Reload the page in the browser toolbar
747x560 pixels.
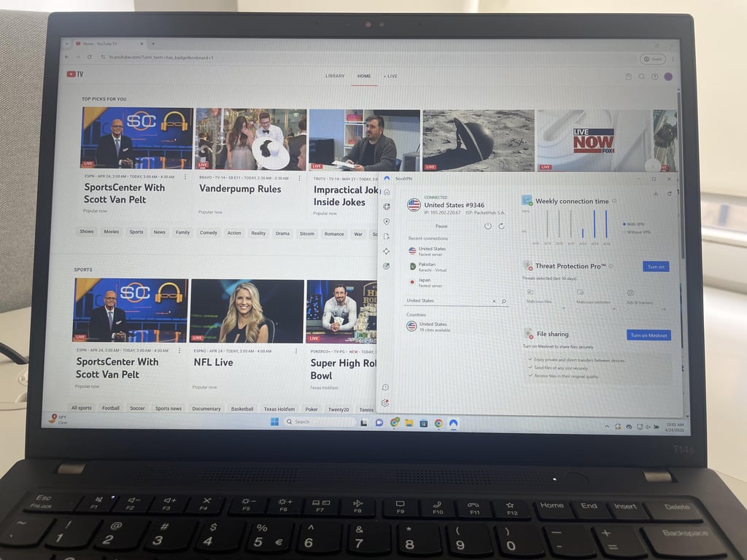[x=89, y=57]
